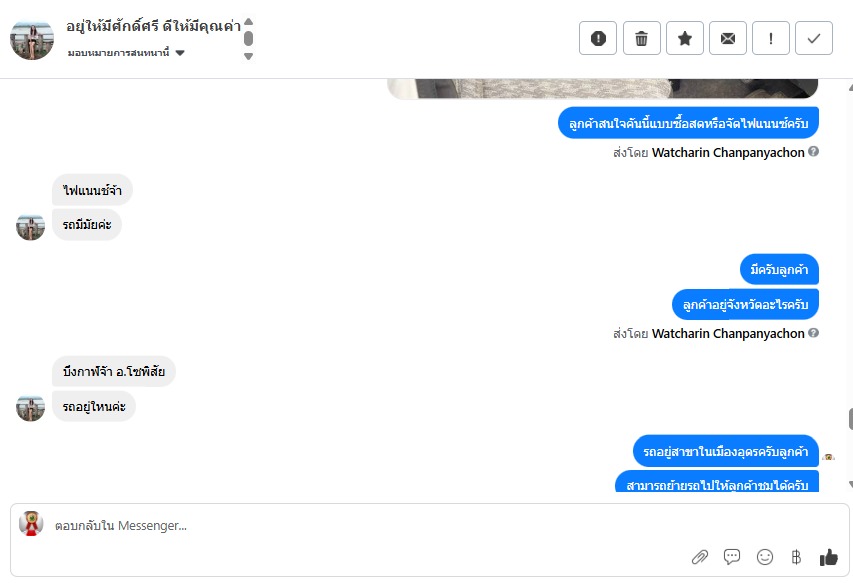This screenshot has height=583, width=853.
Task: Mark conversation as spam with exclamation octagon icon
Action: [598, 38]
